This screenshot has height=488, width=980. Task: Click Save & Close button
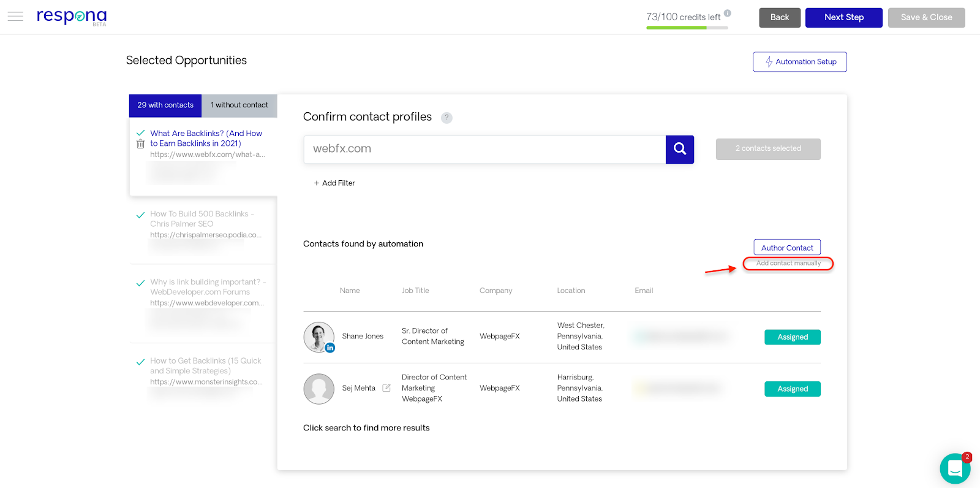point(926,18)
